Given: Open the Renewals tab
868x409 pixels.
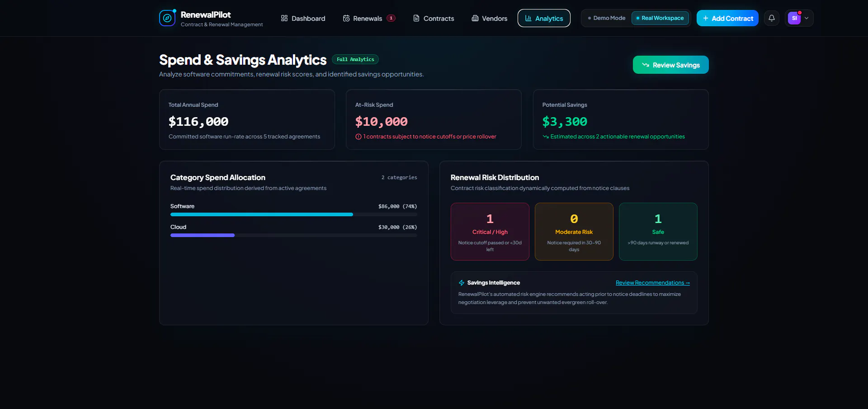Looking at the screenshot, I should (369, 18).
